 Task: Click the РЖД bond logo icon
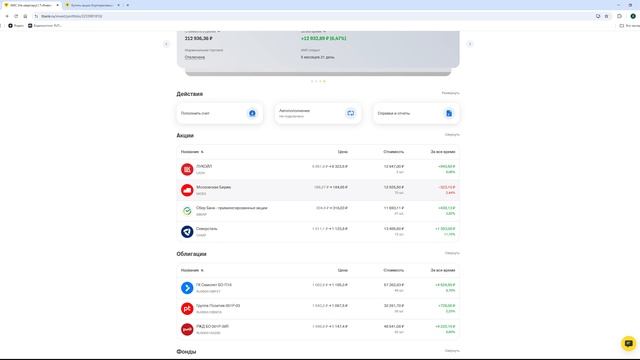pos(187,329)
